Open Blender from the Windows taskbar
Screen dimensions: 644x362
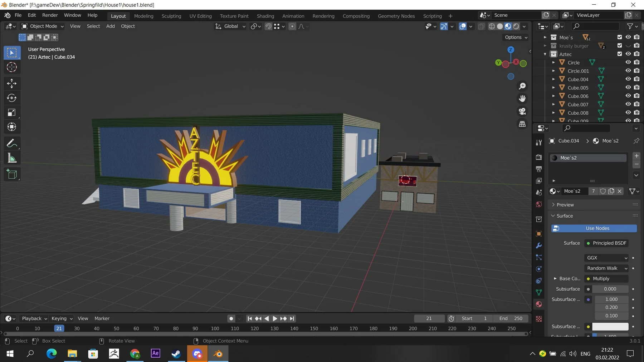pyautogui.click(x=218, y=354)
